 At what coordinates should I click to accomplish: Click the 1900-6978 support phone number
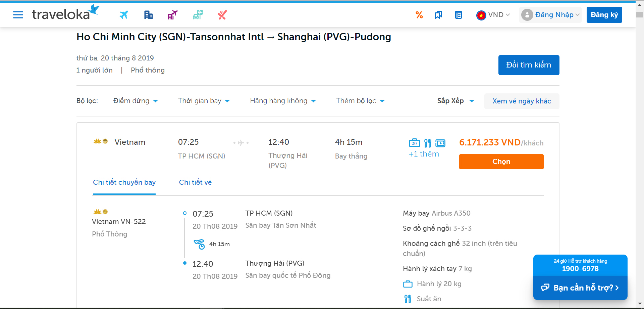tap(580, 269)
